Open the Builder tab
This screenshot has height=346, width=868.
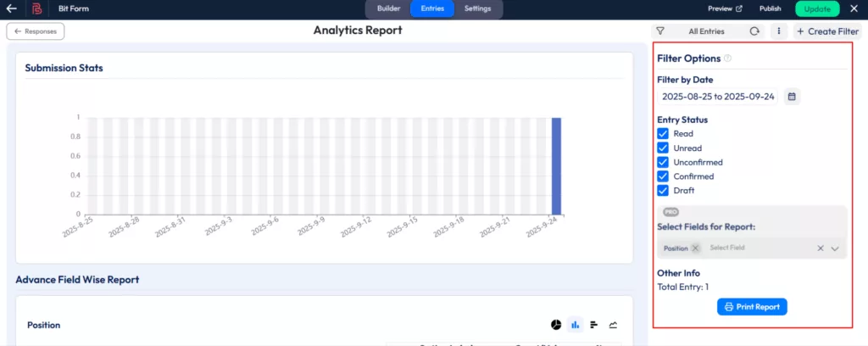[388, 8]
